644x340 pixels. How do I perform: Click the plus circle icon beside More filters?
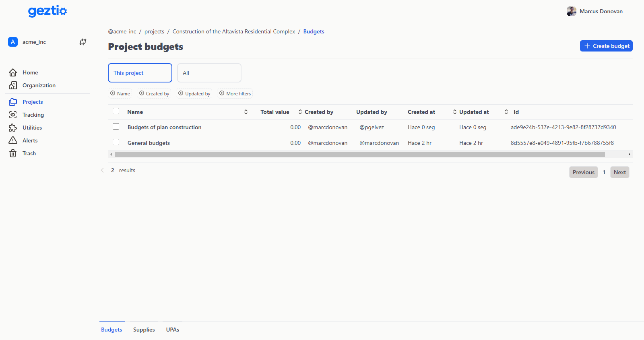(222, 93)
